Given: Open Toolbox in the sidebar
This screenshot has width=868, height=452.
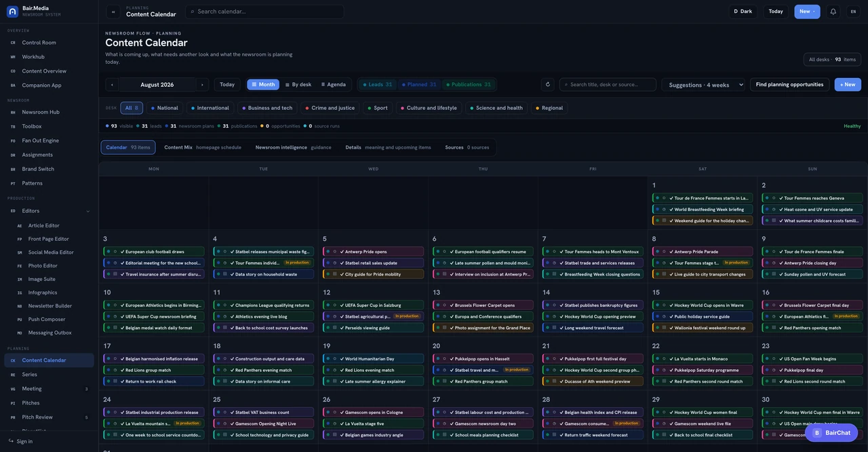Looking at the screenshot, I should [x=49, y=126].
